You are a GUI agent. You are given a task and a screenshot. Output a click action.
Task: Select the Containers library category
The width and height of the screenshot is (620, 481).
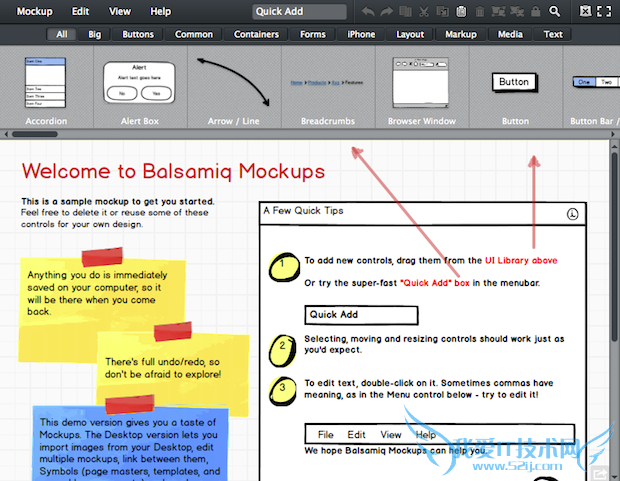point(256,34)
